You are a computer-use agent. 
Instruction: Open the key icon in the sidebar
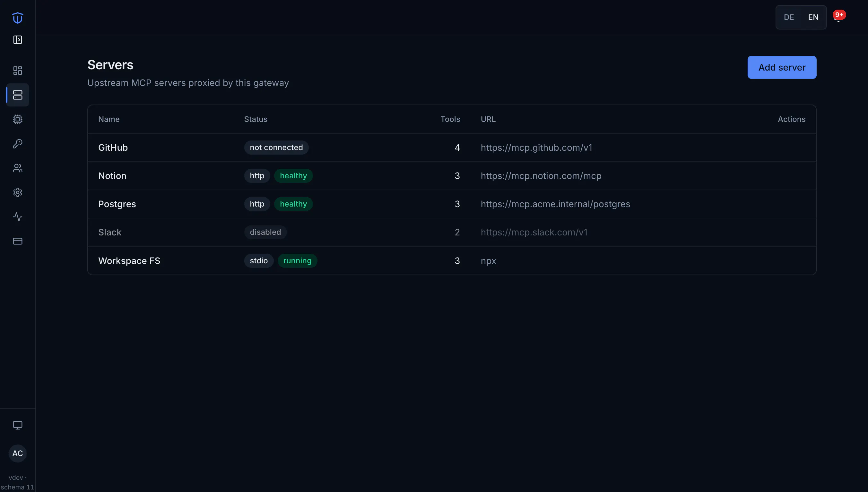tap(18, 144)
